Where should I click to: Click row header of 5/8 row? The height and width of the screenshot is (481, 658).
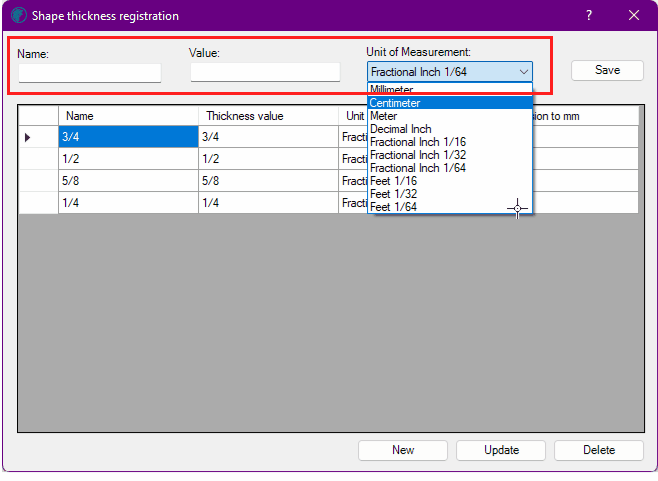38,181
